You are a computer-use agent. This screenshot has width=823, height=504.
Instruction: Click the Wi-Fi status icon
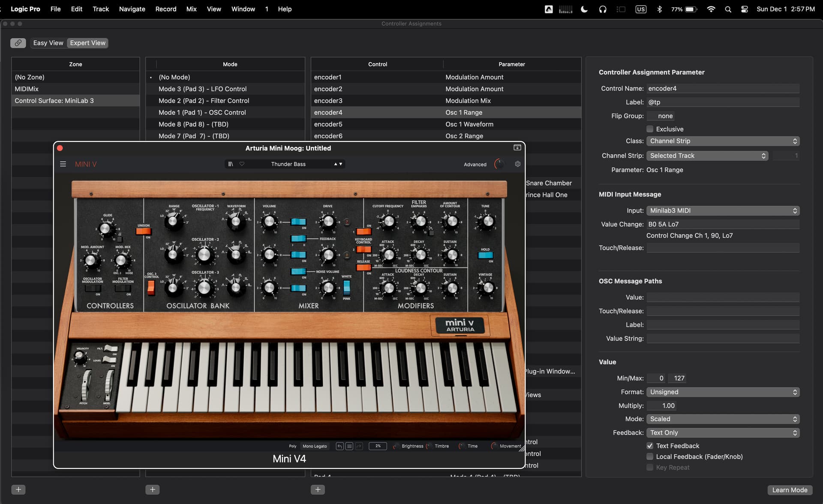pos(711,9)
